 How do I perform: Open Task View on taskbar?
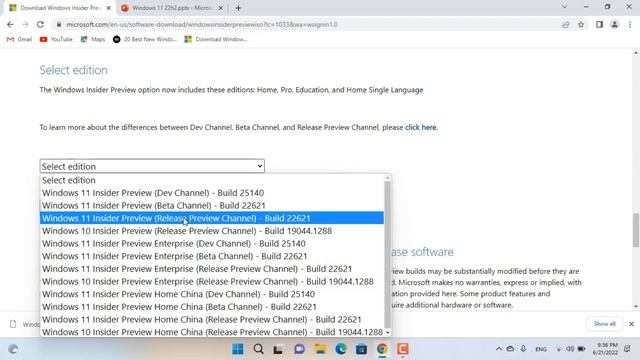(278, 349)
